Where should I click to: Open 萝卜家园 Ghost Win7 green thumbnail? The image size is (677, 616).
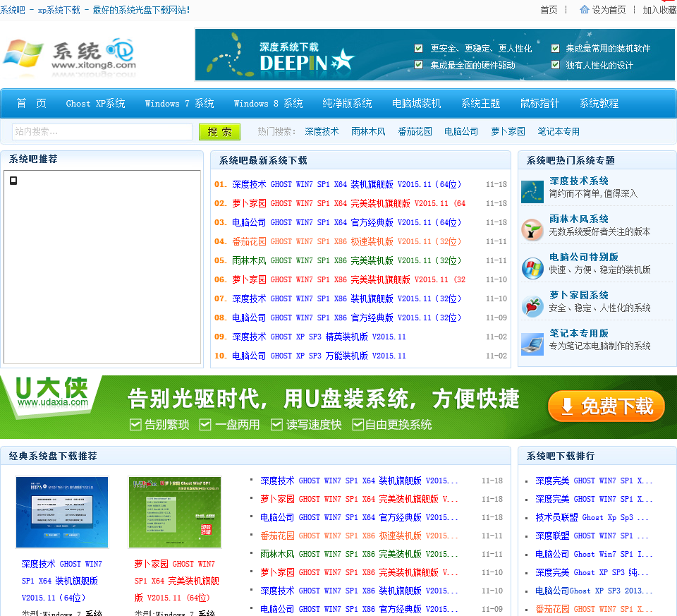175,512
